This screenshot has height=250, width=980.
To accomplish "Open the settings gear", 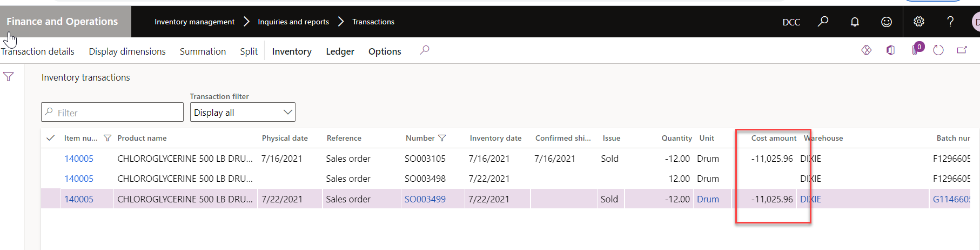I will [918, 22].
